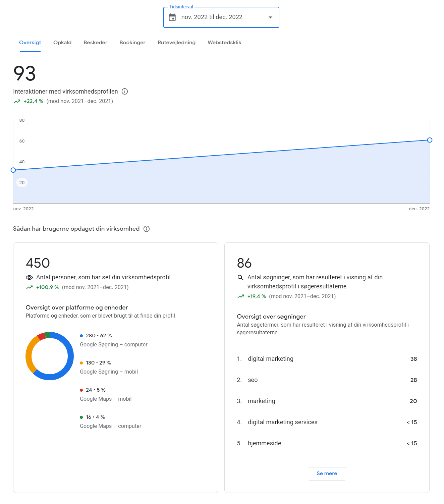The height and width of the screenshot is (504, 444).
Task: Click the 86 searches number
Action: [x=244, y=263]
